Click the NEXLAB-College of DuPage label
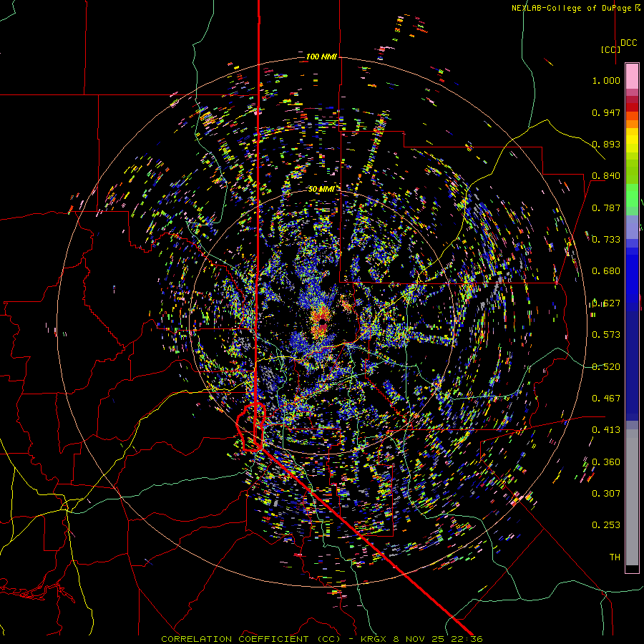This screenshot has height=644, width=644. click(x=575, y=8)
